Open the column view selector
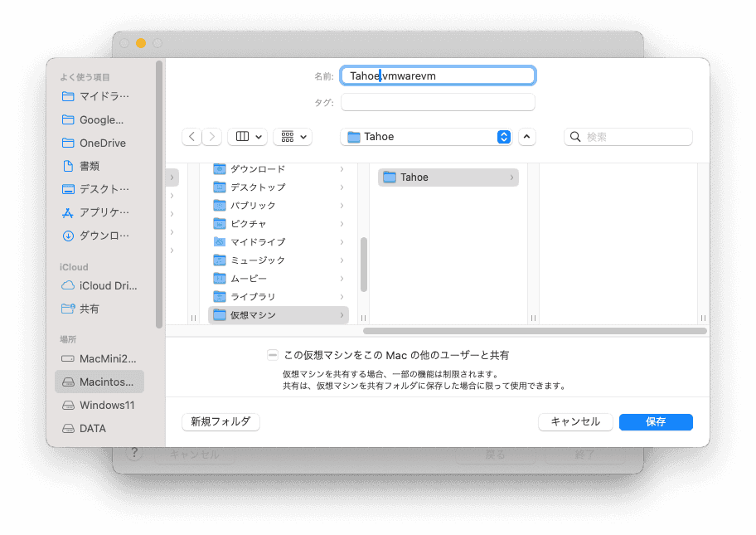 click(247, 137)
